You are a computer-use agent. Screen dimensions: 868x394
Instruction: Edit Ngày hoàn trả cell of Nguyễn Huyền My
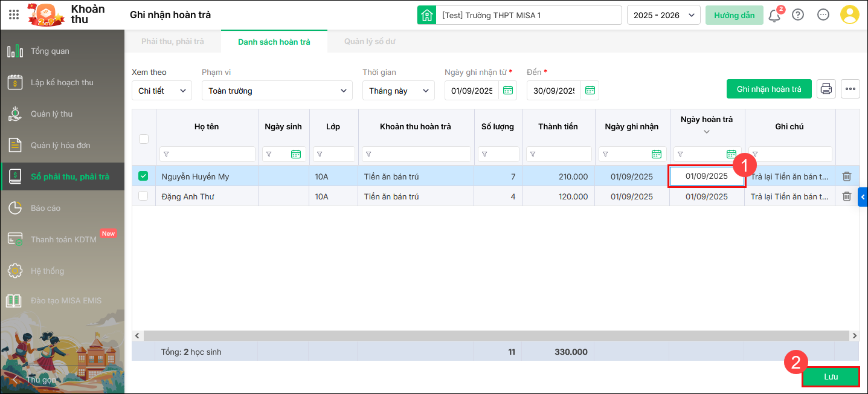(x=707, y=176)
